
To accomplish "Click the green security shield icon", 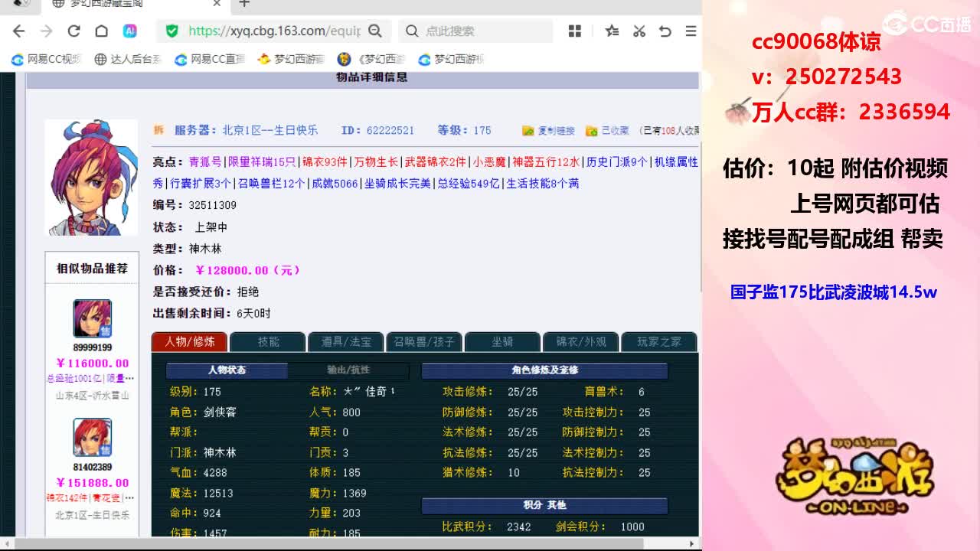I will point(172,31).
